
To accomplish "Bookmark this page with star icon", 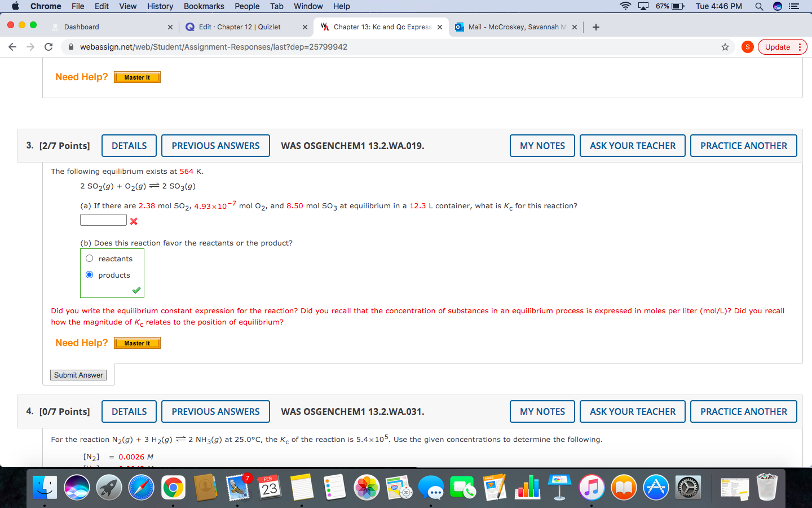I will [725, 47].
